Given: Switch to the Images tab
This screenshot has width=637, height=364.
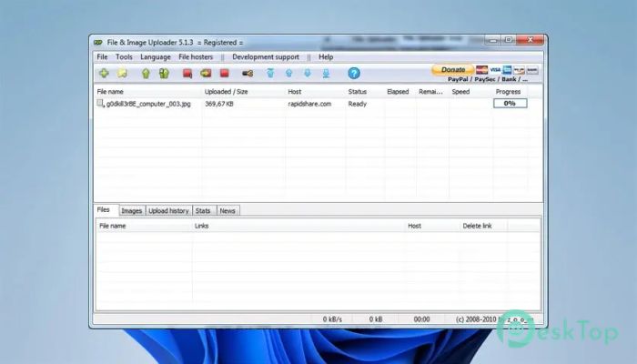Looking at the screenshot, I should click(132, 211).
